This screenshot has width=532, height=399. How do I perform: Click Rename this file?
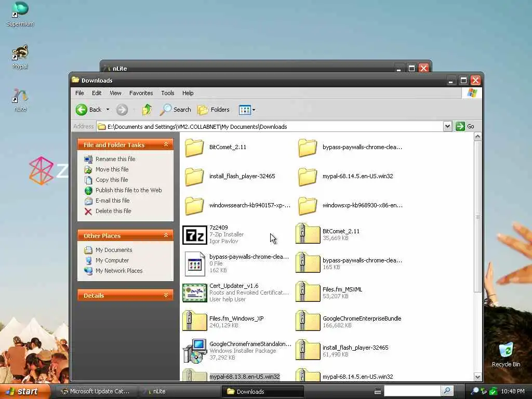coord(110,159)
